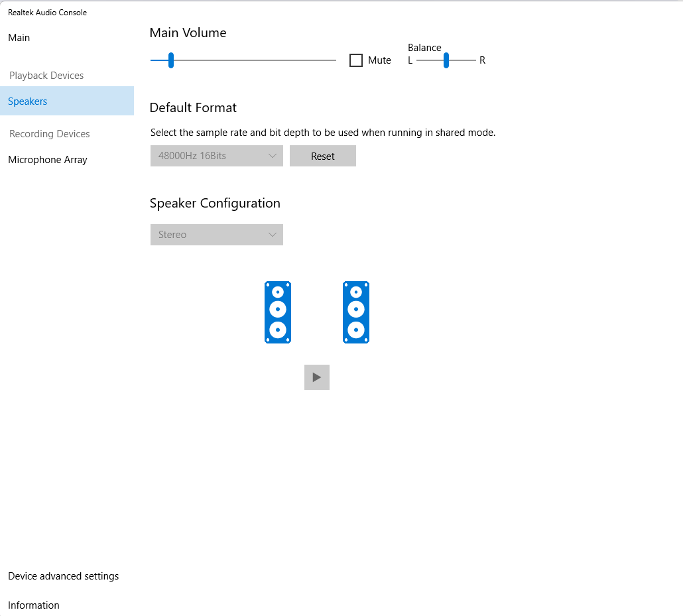Click the R end of the Balance slider
The width and height of the screenshot is (683, 616).
(x=474, y=60)
